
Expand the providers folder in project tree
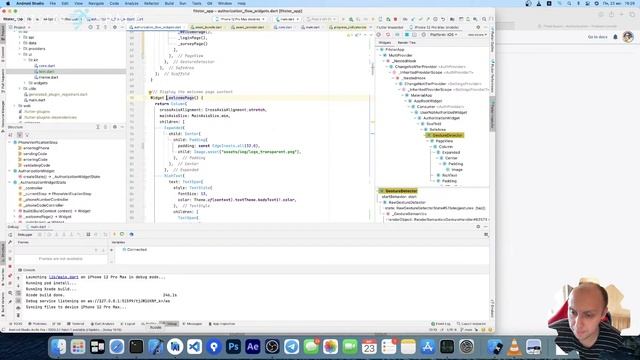pyautogui.click(x=20, y=49)
